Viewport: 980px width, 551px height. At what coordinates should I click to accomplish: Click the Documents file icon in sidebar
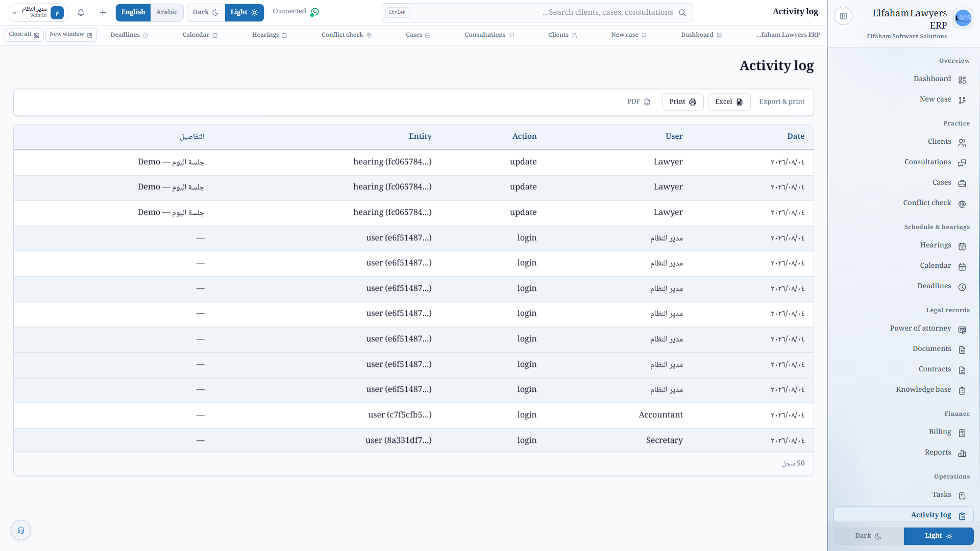pyautogui.click(x=962, y=350)
